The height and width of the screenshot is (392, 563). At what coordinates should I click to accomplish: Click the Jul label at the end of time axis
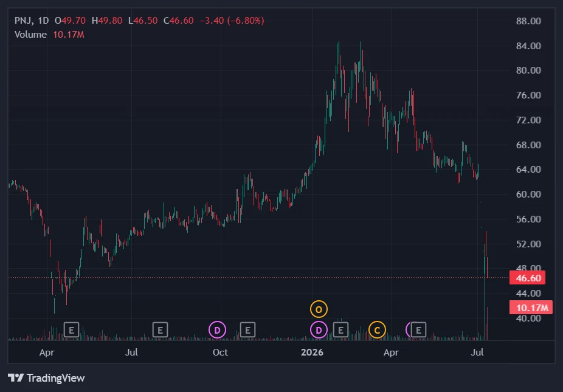click(477, 352)
